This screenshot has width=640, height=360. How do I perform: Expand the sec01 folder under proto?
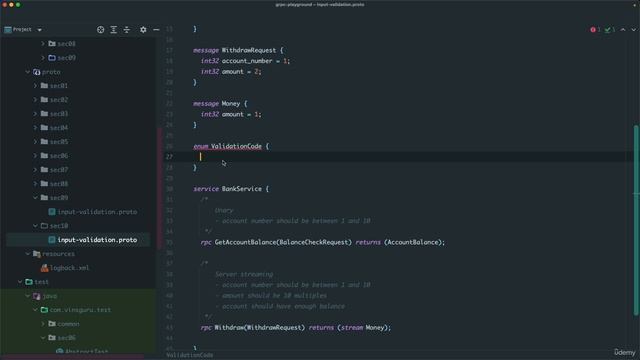click(x=35, y=86)
